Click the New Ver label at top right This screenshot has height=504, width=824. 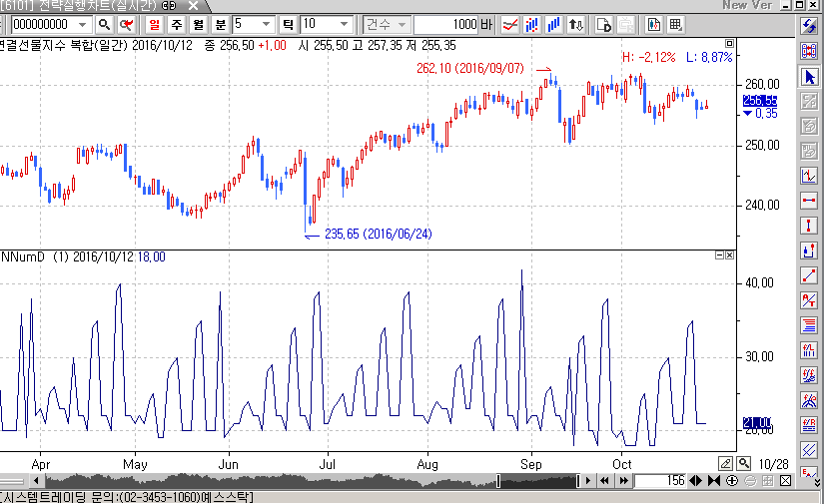(748, 6)
